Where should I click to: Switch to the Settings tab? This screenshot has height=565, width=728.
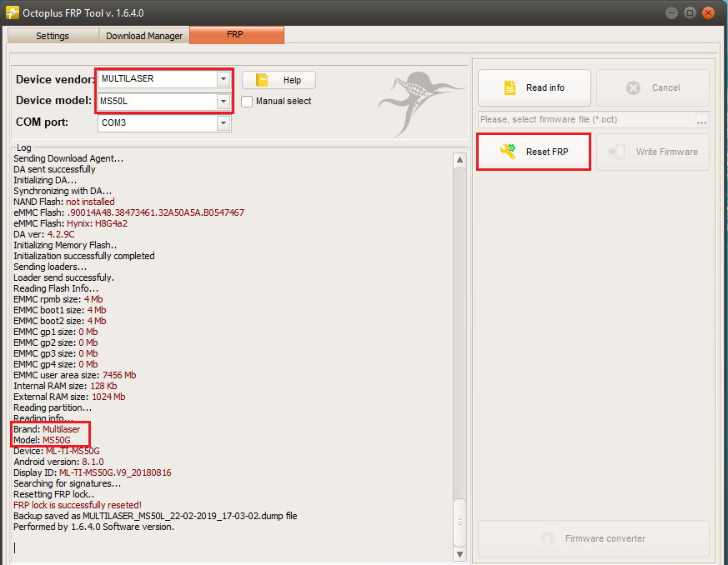click(53, 36)
